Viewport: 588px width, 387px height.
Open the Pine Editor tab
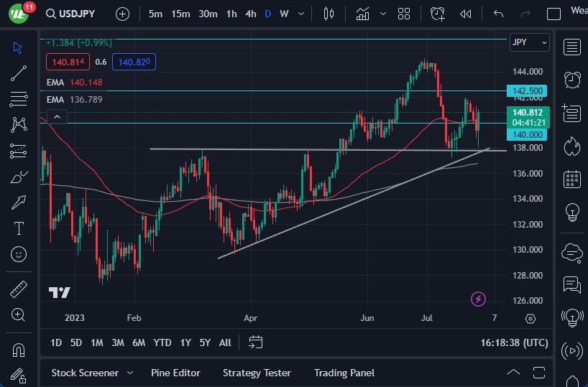[175, 373]
